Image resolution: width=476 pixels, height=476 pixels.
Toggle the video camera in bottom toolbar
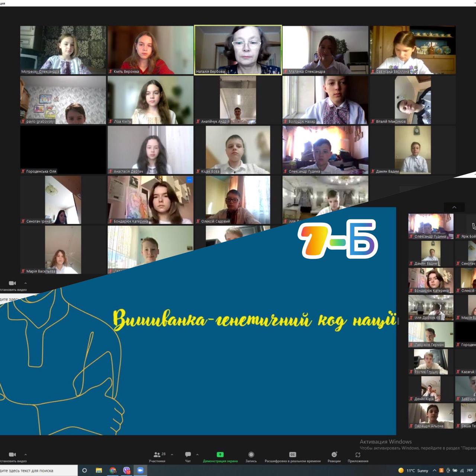(12, 454)
